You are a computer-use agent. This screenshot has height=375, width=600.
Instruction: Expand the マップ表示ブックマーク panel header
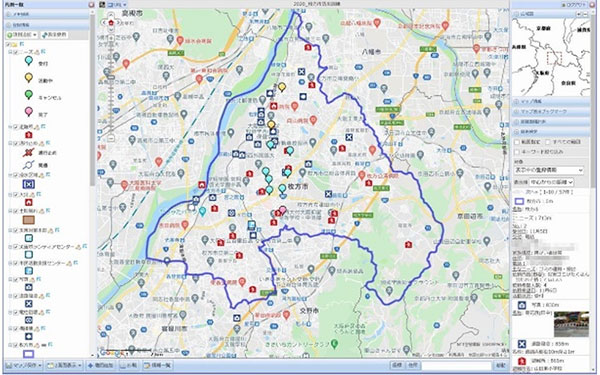(551, 112)
